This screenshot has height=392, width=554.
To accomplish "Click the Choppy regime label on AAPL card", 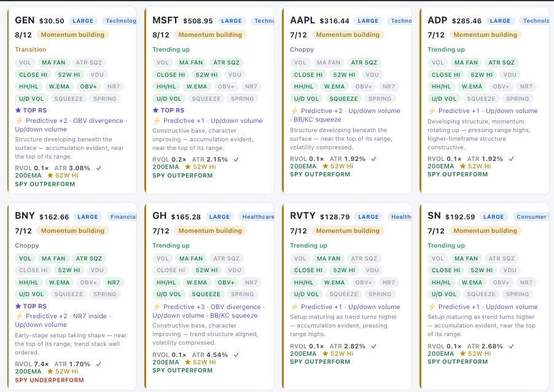I will pos(302,50).
